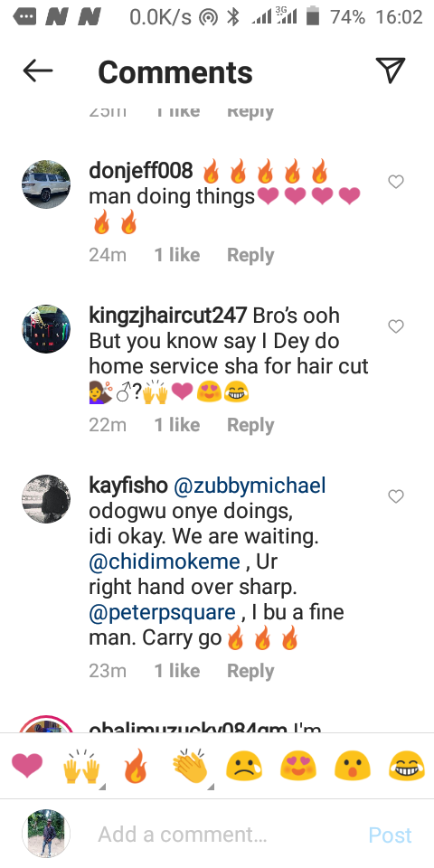Reply to donjeff008's comment
Viewport: 434px width, 868px height.
pos(250,255)
